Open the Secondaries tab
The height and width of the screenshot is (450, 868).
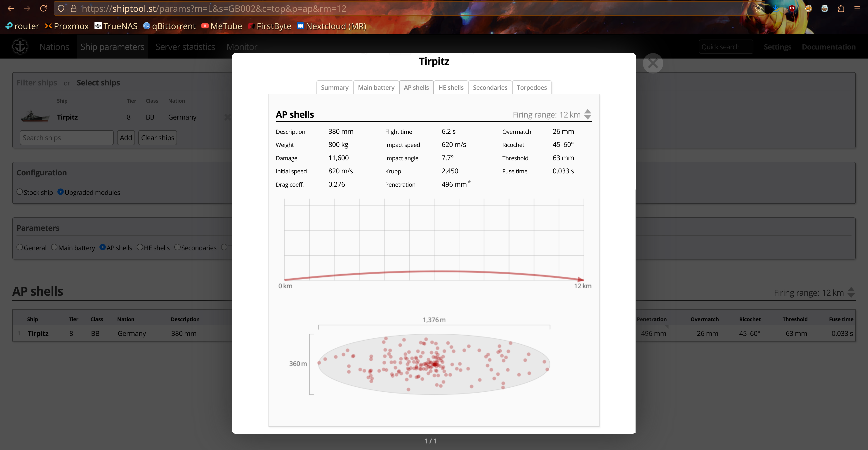tap(490, 87)
